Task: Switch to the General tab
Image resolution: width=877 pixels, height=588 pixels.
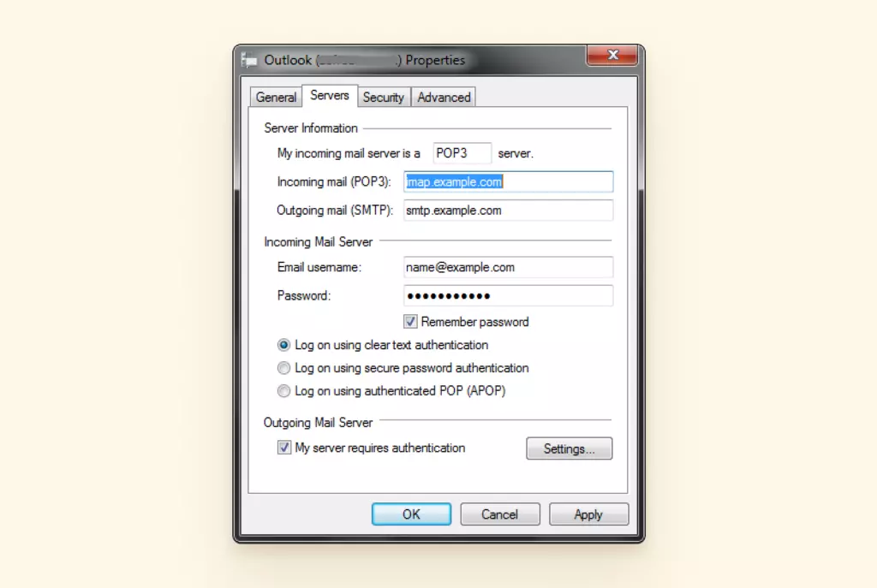Action: pos(276,98)
